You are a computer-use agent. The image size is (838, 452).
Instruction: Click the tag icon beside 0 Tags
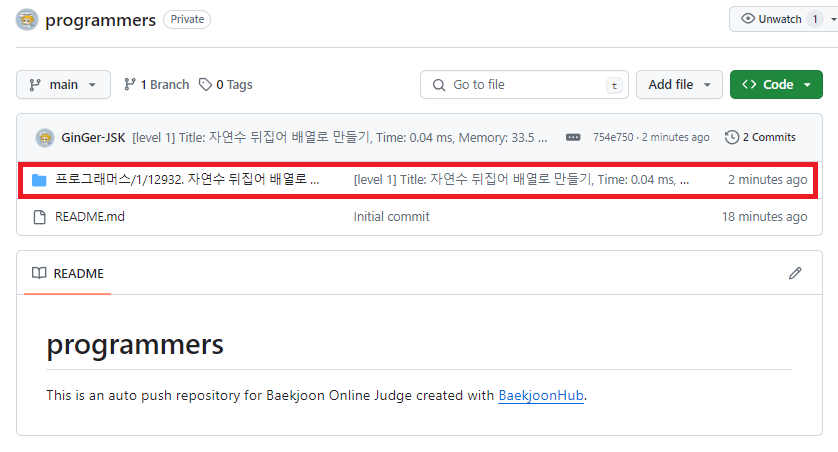click(205, 84)
